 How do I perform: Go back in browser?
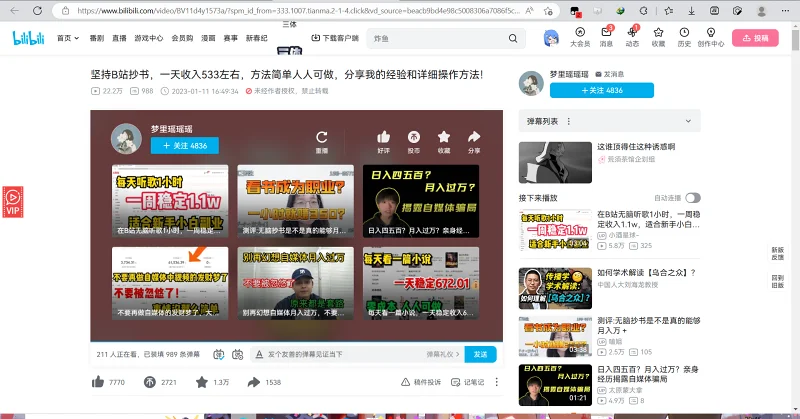tap(14, 10)
